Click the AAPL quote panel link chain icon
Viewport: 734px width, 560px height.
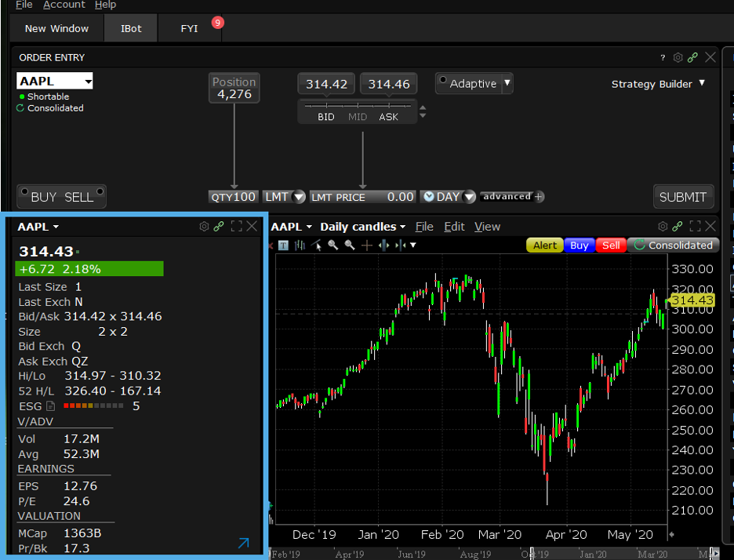tap(219, 227)
